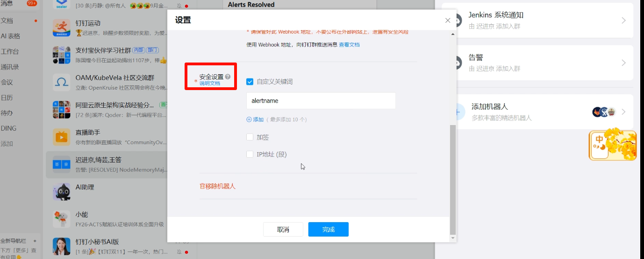Open the 阿里云原生架构实战经验分享 group avatar

[x=62, y=110]
